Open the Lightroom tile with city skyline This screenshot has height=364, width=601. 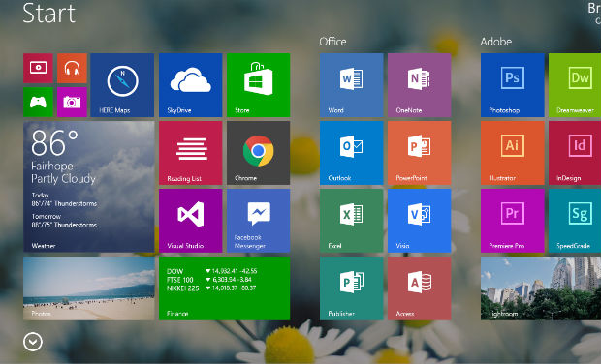(x=541, y=288)
